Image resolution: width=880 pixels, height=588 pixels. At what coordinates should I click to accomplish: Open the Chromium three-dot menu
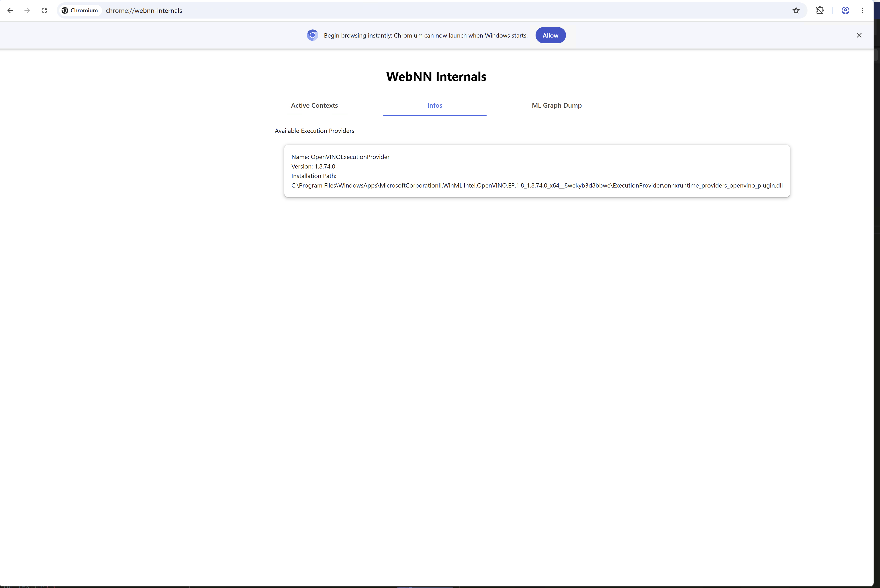coord(863,10)
